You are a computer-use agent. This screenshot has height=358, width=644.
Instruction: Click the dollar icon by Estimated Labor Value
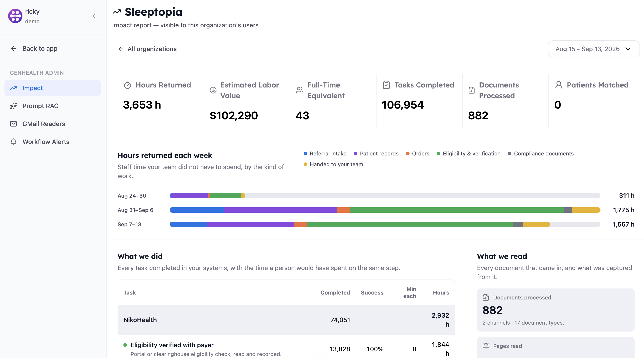213,90
